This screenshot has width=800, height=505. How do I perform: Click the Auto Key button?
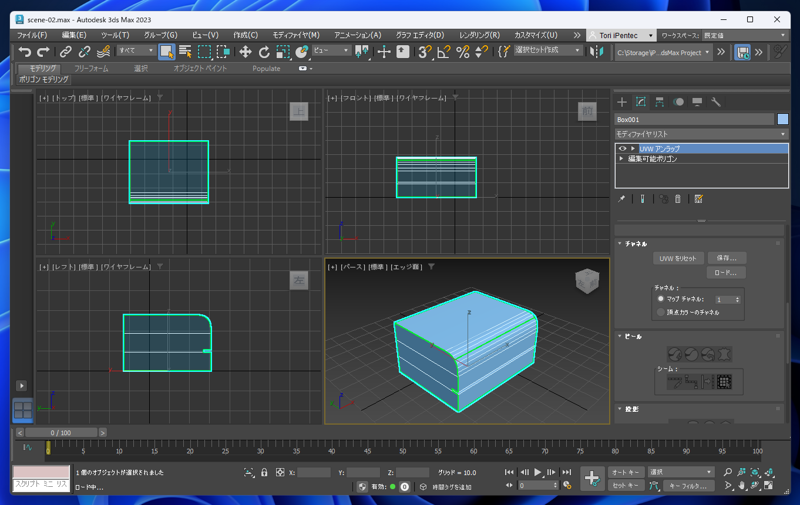(626, 472)
